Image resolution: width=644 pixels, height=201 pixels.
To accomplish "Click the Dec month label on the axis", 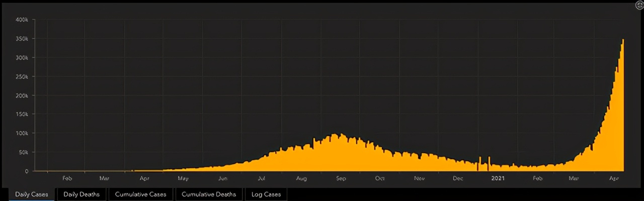I will tap(458, 178).
